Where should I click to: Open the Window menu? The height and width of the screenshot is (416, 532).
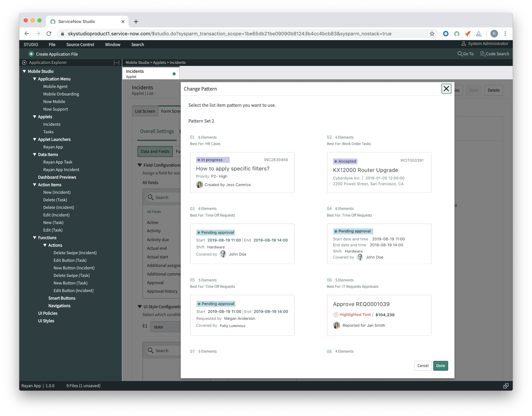pos(113,44)
